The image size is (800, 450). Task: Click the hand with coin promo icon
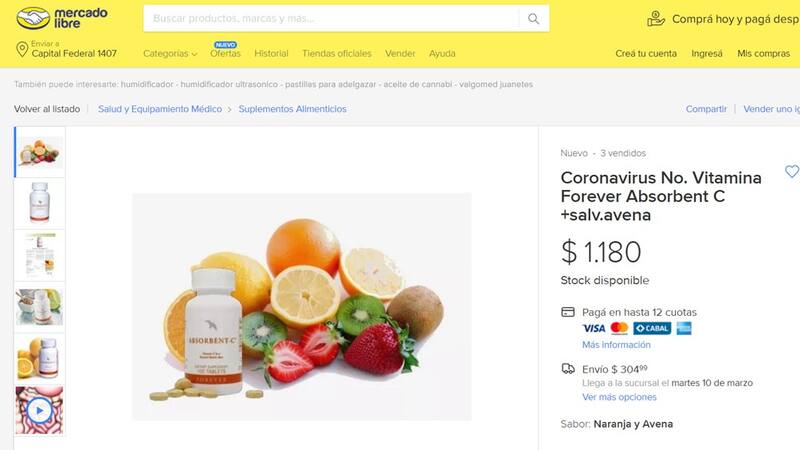pyautogui.click(x=656, y=19)
